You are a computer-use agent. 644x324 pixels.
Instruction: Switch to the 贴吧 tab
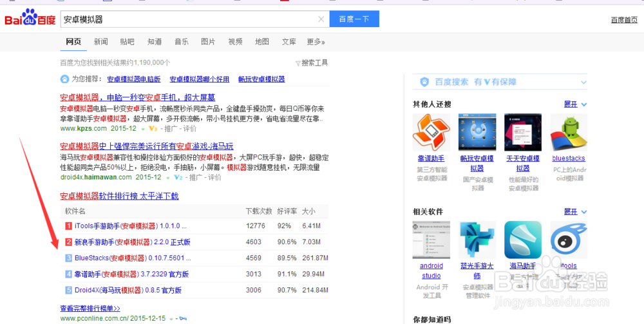click(x=128, y=41)
